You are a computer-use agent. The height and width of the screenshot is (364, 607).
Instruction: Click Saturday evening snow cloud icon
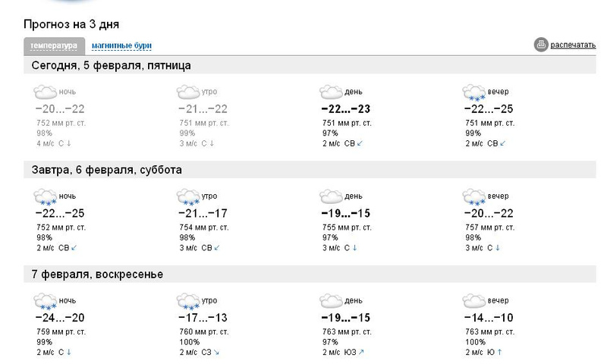475,197
